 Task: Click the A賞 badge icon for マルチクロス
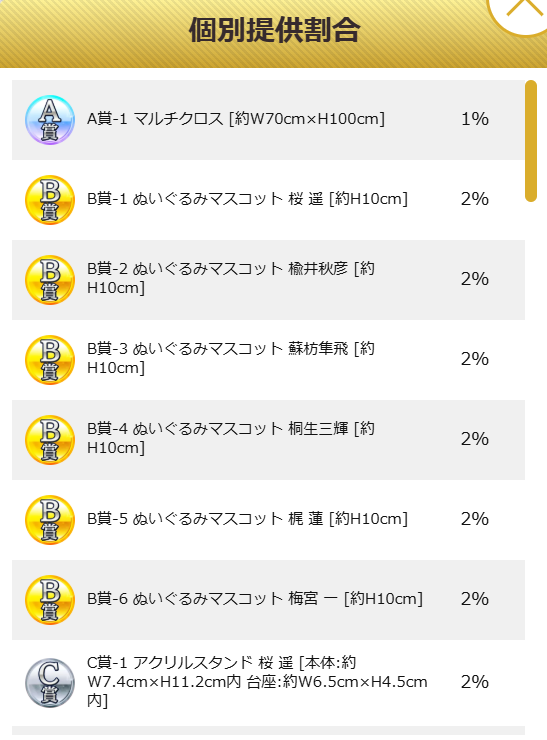point(50,119)
